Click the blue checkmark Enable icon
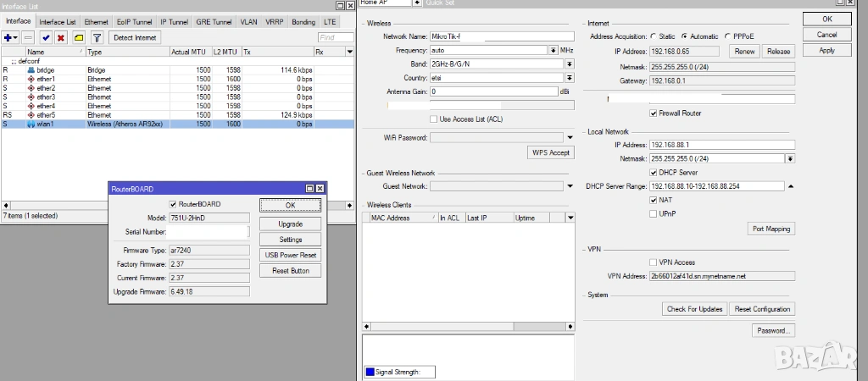868x381 pixels. click(46, 37)
